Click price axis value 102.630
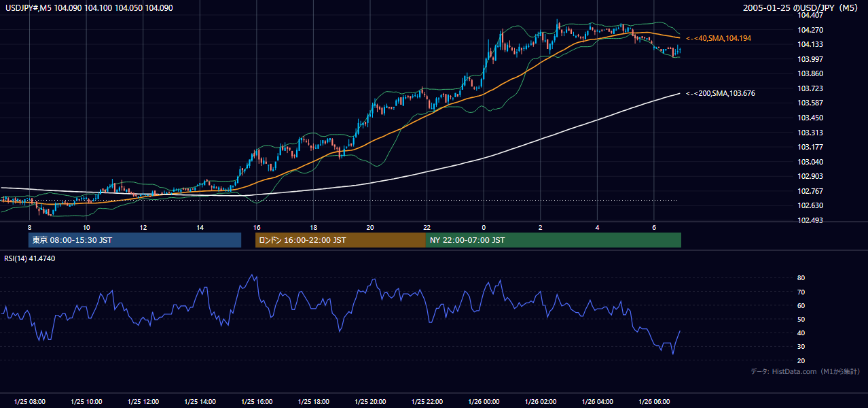Screen dimensions: 868x408 (810, 205)
